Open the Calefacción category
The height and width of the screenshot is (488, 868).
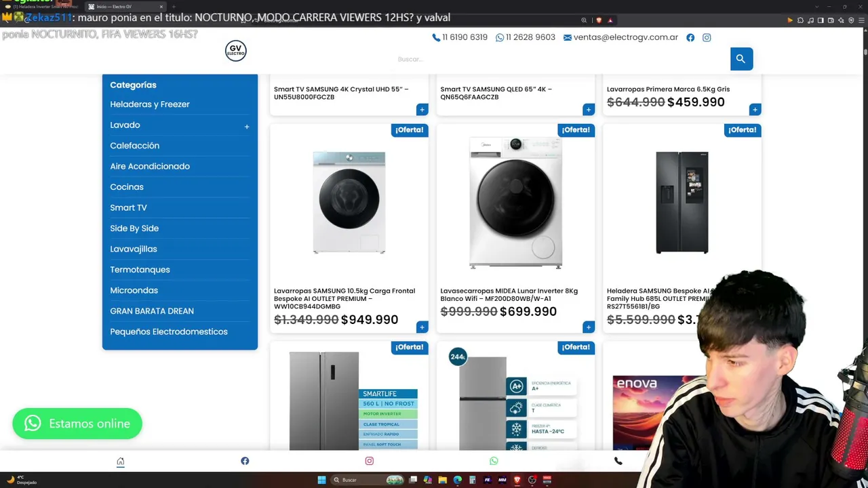pyautogui.click(x=135, y=146)
